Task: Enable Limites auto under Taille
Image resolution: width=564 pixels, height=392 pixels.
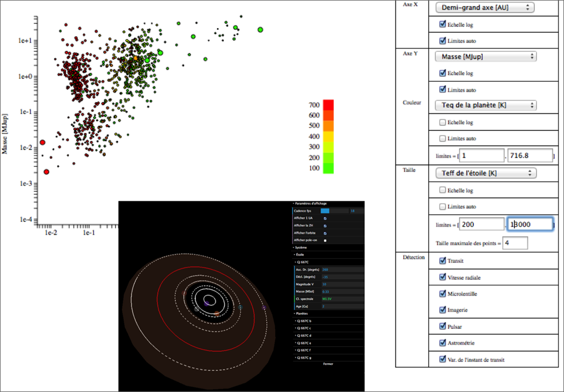Action: coord(443,206)
